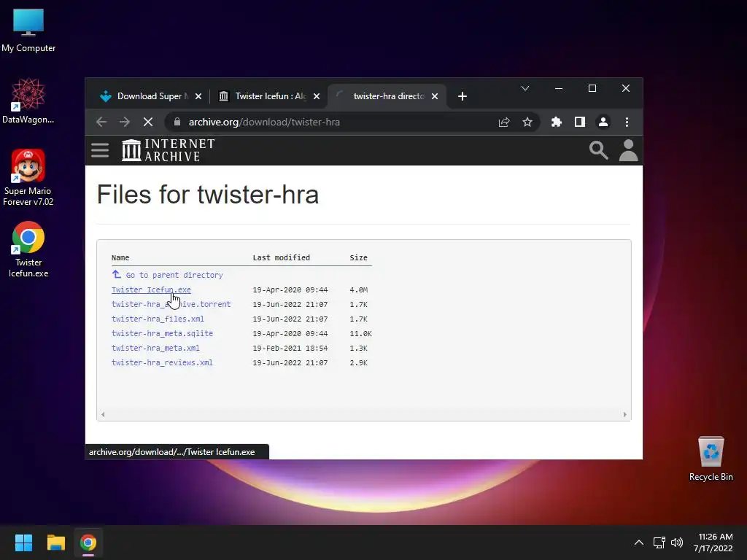Open clock and date flyout
The image size is (747, 560).
(x=713, y=542)
